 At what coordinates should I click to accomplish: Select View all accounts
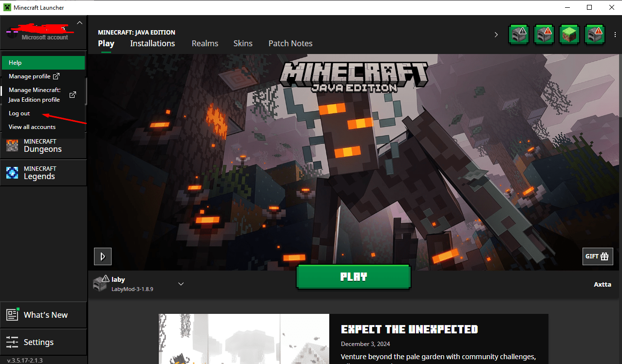[x=32, y=127]
